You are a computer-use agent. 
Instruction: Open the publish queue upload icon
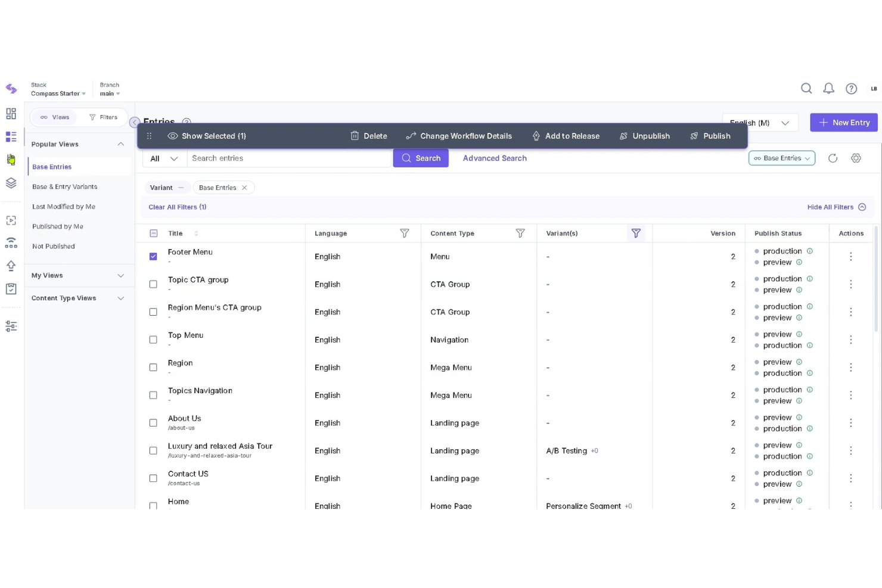(11, 266)
